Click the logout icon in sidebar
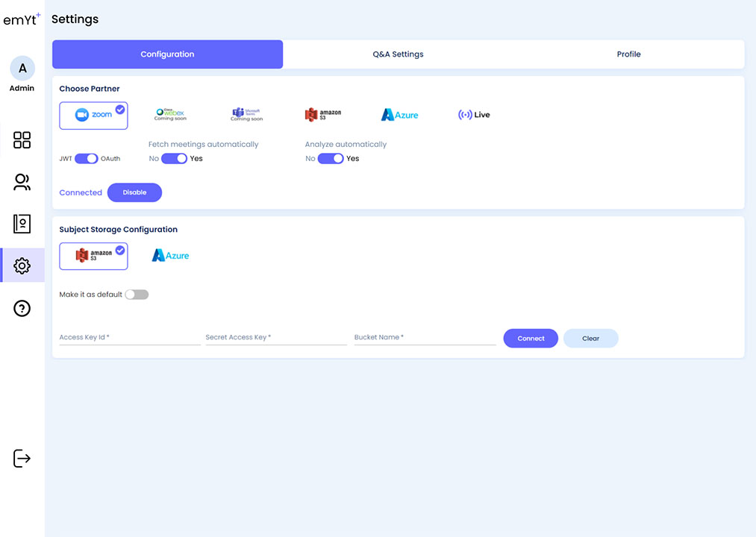The height and width of the screenshot is (537, 756). coord(22,458)
